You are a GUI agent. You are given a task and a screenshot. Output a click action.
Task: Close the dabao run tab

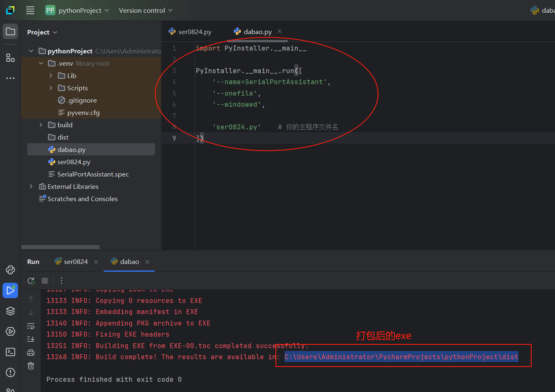[147, 262]
